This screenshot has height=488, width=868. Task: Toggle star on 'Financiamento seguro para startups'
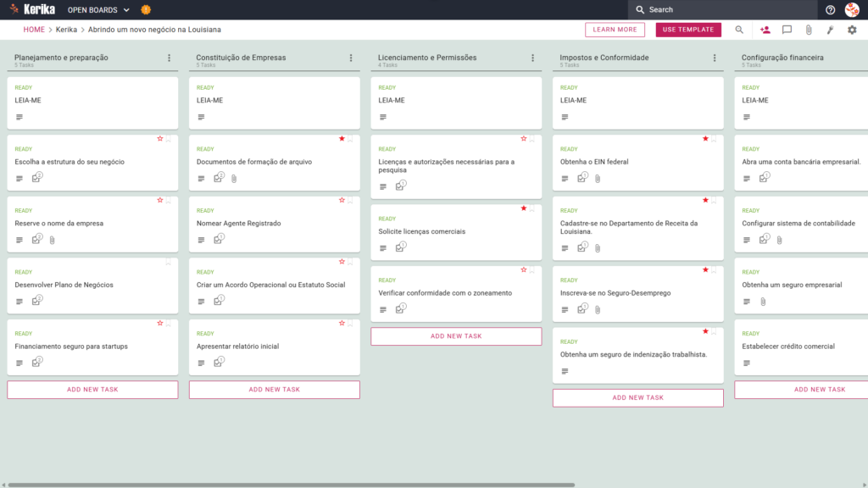point(160,323)
